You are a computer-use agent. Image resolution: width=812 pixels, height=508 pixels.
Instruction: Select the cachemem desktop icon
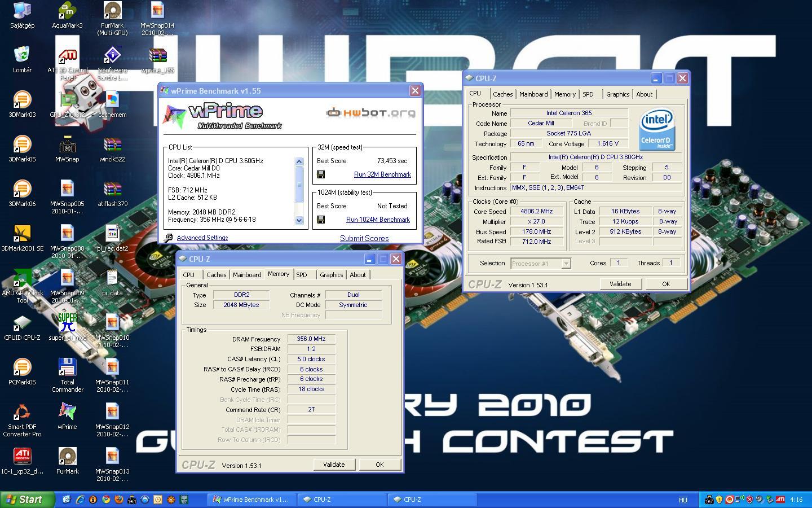pyautogui.click(x=112, y=104)
